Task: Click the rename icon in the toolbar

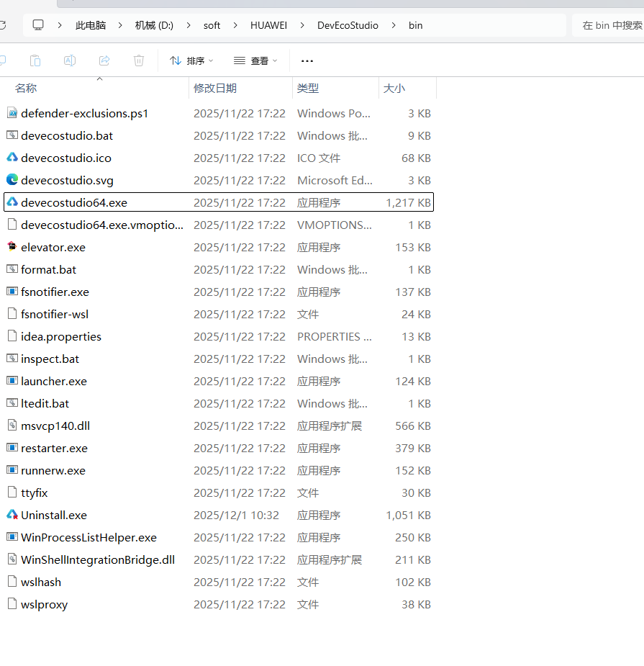Action: (69, 60)
